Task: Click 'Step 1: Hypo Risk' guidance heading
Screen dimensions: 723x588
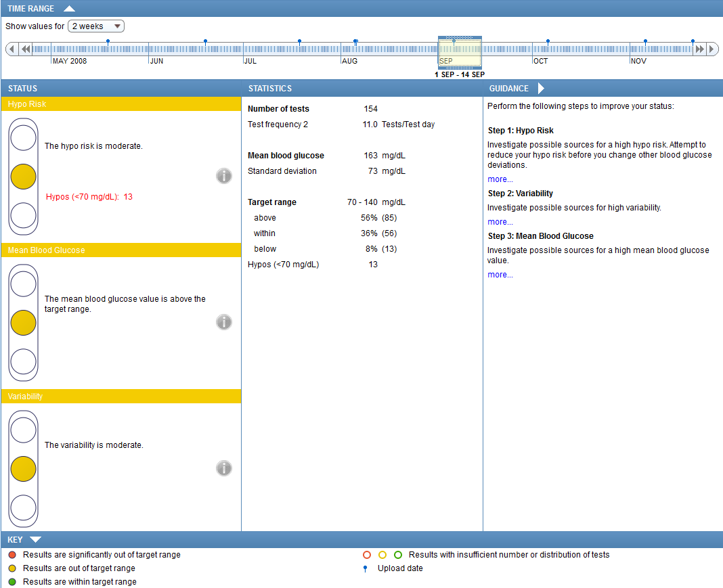Action: [x=521, y=131]
